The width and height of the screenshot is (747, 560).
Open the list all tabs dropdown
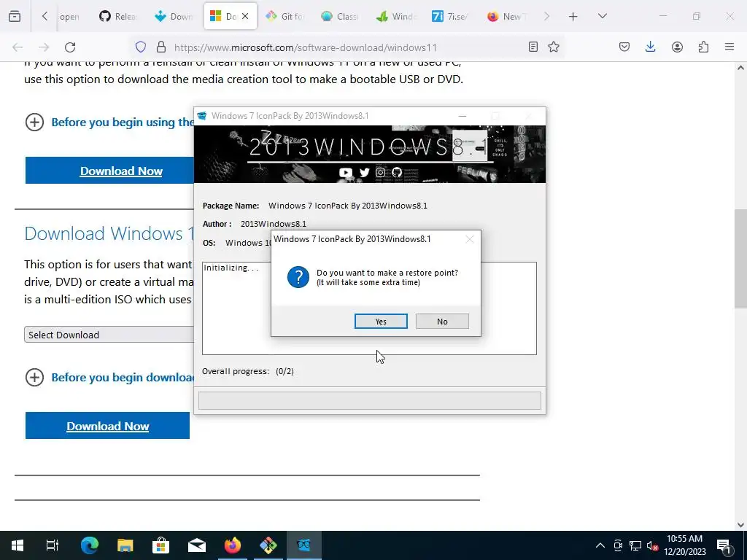(x=602, y=16)
